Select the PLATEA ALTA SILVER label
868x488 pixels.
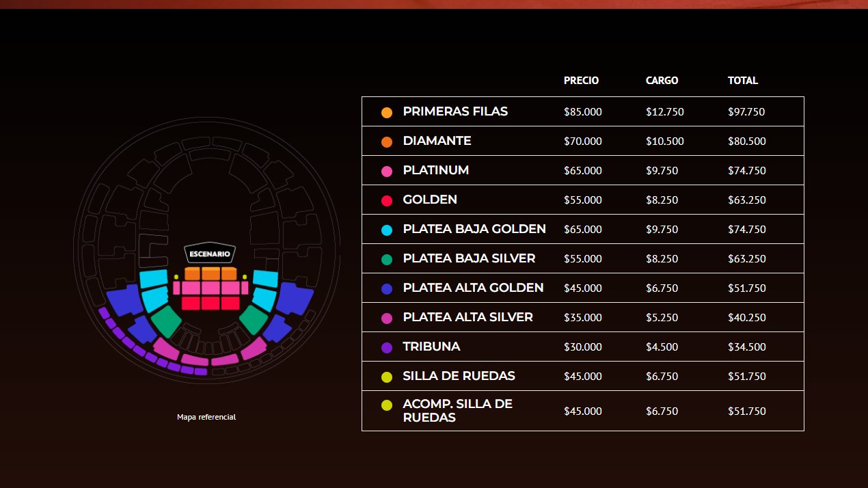click(467, 317)
